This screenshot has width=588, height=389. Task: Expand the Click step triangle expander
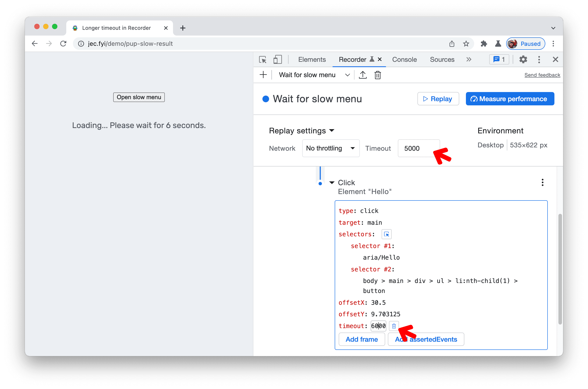tap(333, 182)
